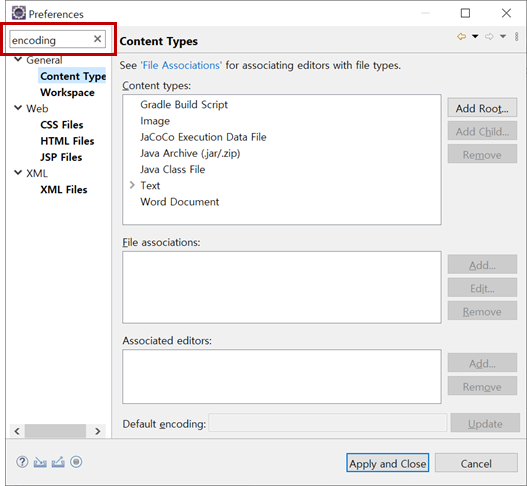The height and width of the screenshot is (486, 527).
Task: Collapse the General tree node
Action: pos(18,59)
